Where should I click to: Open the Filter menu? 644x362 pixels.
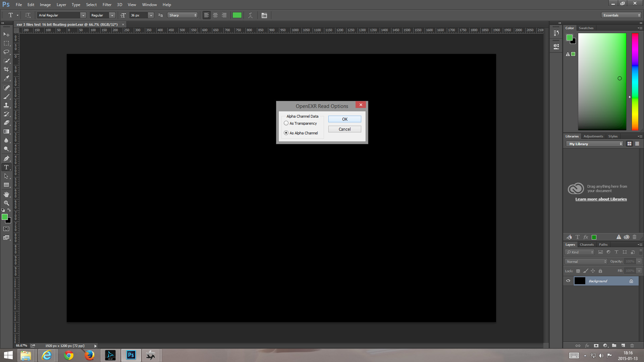(x=107, y=5)
